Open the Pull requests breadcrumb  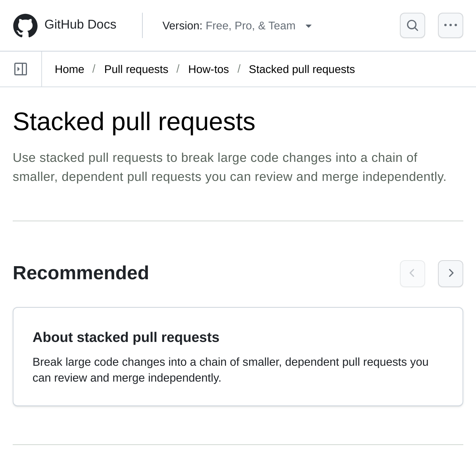click(x=136, y=69)
